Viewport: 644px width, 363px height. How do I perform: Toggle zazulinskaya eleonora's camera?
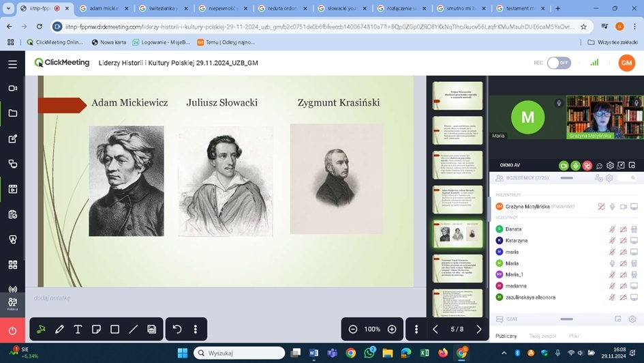[623, 297]
